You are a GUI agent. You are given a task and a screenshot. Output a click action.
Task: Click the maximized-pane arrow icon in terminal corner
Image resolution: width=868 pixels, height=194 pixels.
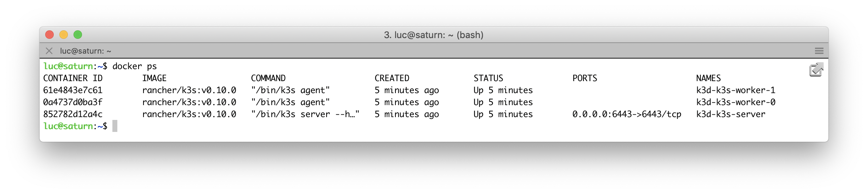coord(816,70)
